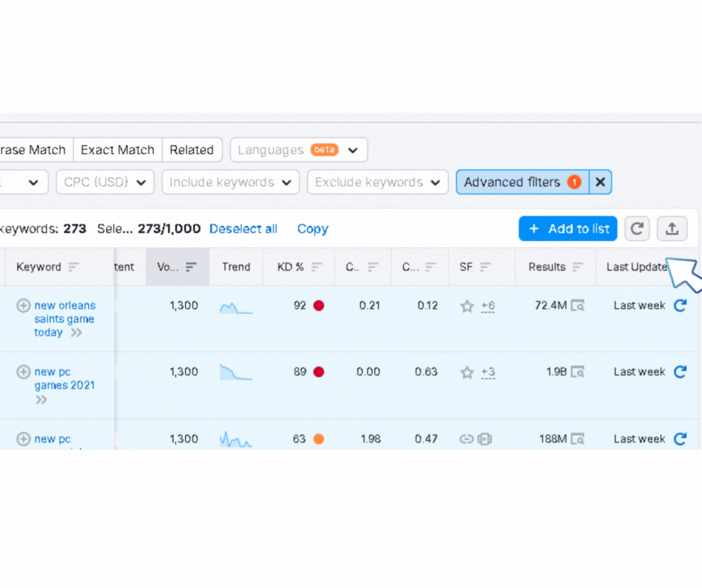Export keywords with upload arrow button
This screenshot has width=702, height=588.
coord(672,228)
